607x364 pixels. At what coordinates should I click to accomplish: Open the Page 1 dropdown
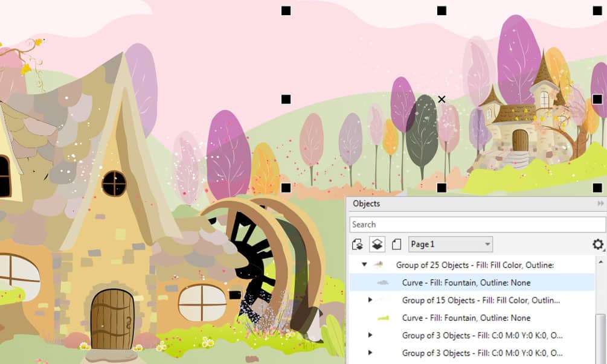[x=450, y=244]
